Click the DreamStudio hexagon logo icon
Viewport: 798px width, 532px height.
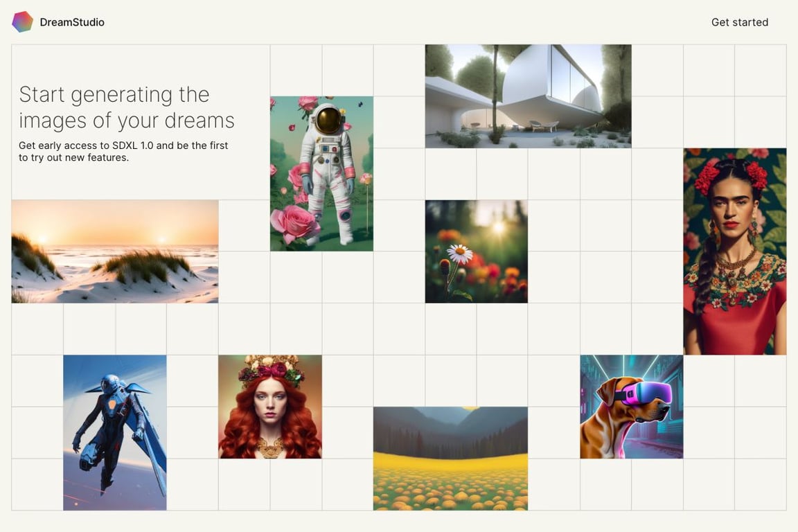point(22,22)
